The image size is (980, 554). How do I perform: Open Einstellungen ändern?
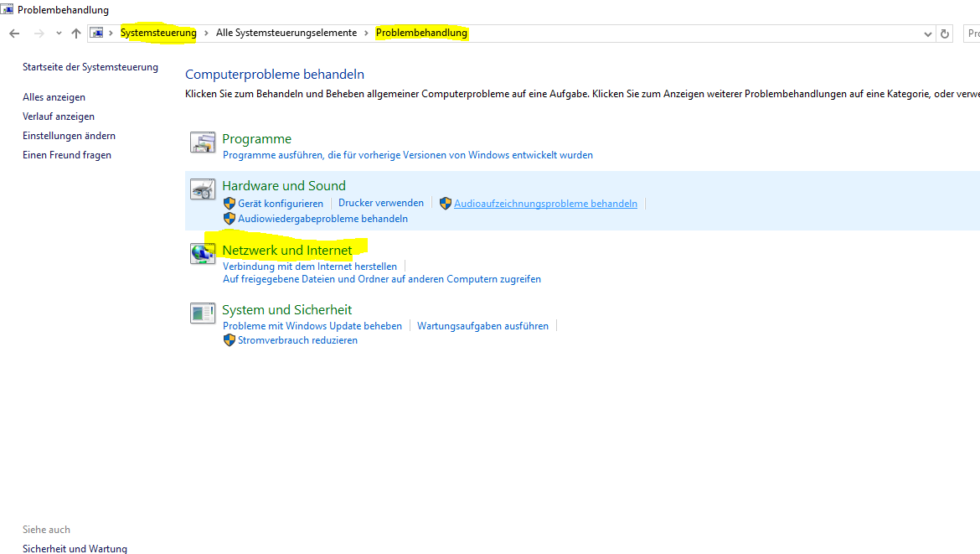(x=69, y=136)
